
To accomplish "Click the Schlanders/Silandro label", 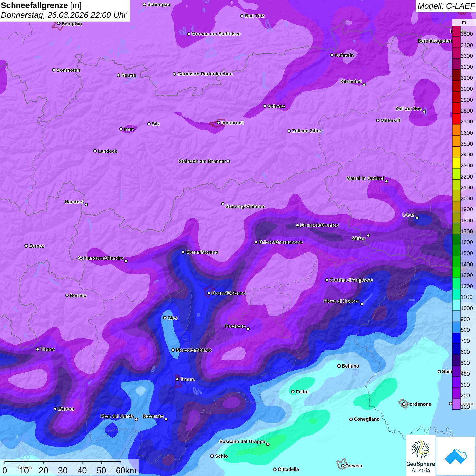I will coord(101,258).
